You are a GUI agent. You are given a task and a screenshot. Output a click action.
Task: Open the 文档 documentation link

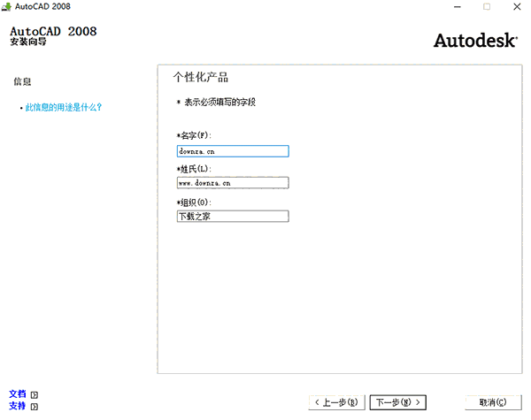[x=18, y=394]
